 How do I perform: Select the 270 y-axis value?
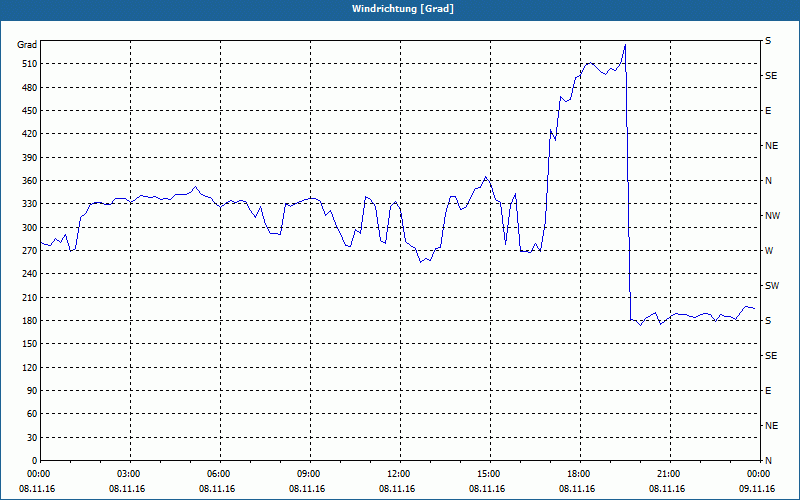30,251
